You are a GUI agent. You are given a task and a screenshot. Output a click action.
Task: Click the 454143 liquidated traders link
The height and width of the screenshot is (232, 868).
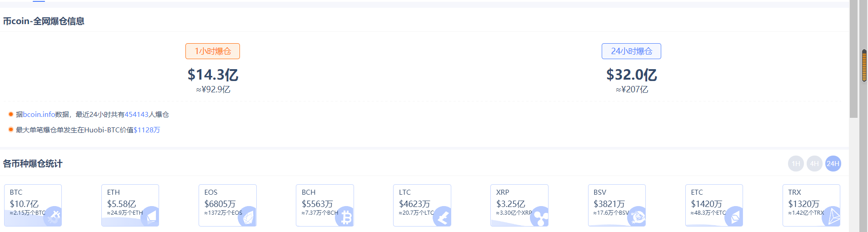pyautogui.click(x=136, y=115)
